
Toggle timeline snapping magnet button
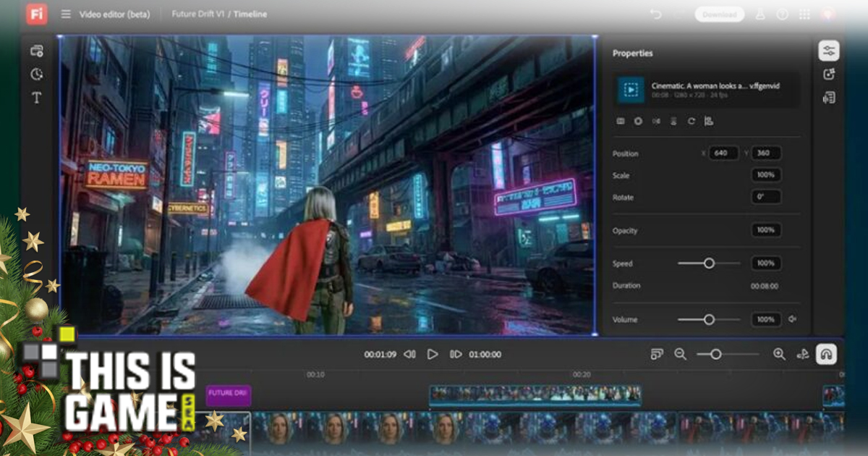tap(826, 354)
